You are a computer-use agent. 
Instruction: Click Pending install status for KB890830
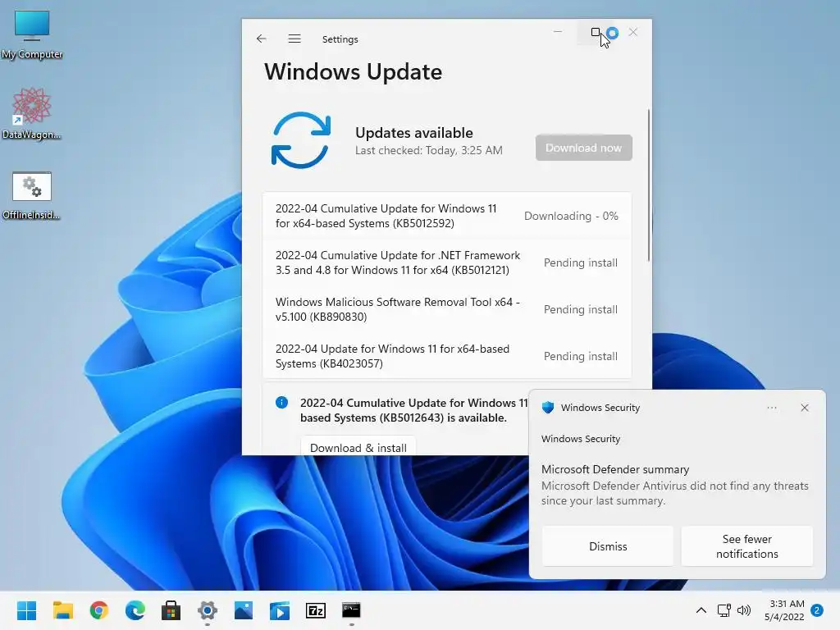pyautogui.click(x=581, y=309)
